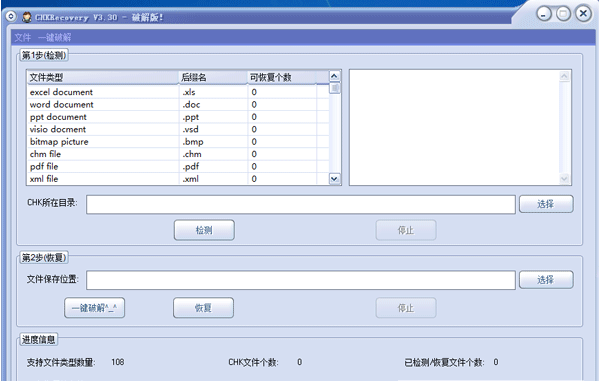Click file list scroll up arrow
Image resolution: width=599 pixels, height=381 pixels.
point(335,76)
